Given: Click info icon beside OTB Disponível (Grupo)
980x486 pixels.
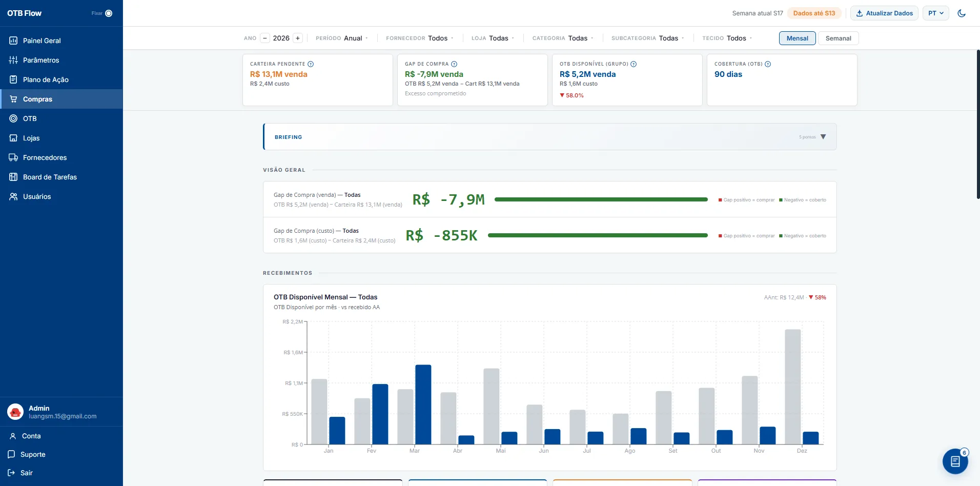Looking at the screenshot, I should coord(634,64).
